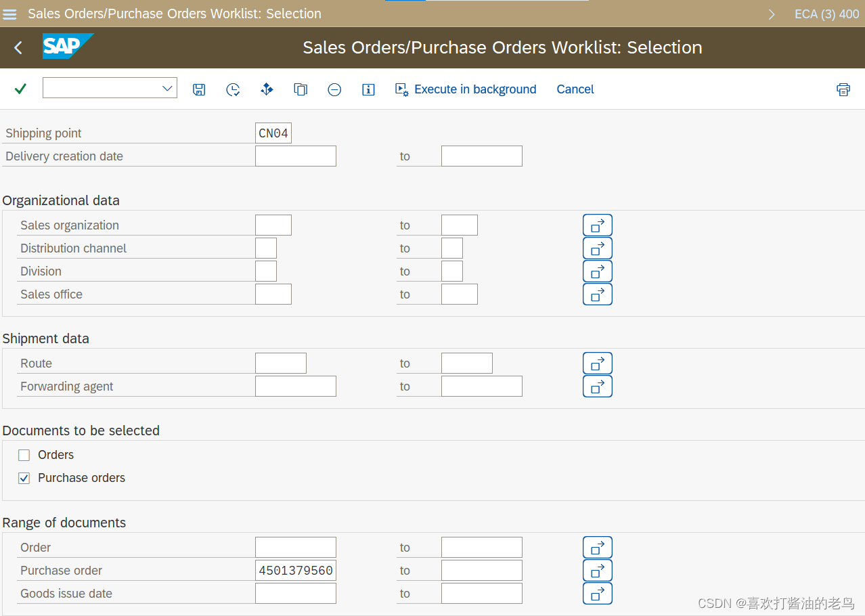Click the Shipping point input field
Screen dimensions: 865x616
coord(273,133)
